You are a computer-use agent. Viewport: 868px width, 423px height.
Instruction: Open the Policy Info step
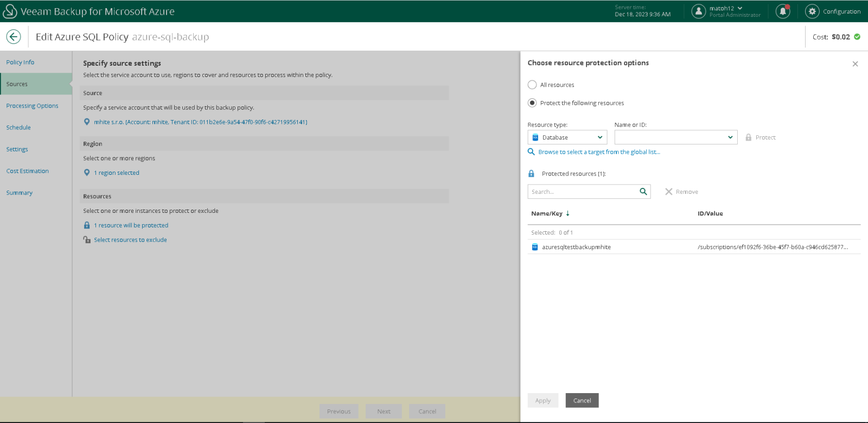(x=20, y=62)
